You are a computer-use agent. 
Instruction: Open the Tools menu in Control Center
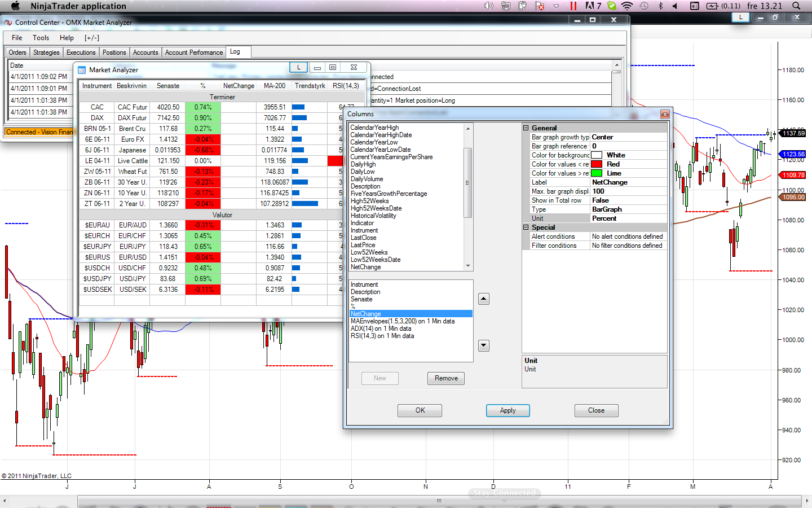pyautogui.click(x=41, y=38)
